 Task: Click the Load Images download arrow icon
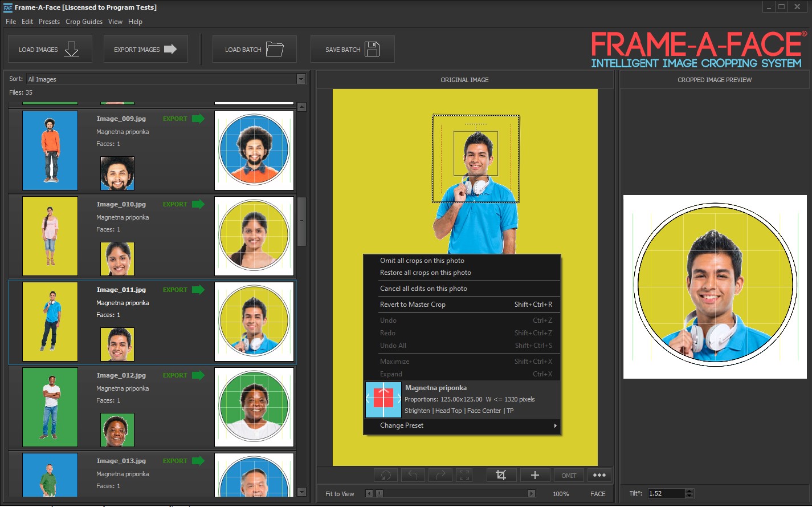pos(71,50)
